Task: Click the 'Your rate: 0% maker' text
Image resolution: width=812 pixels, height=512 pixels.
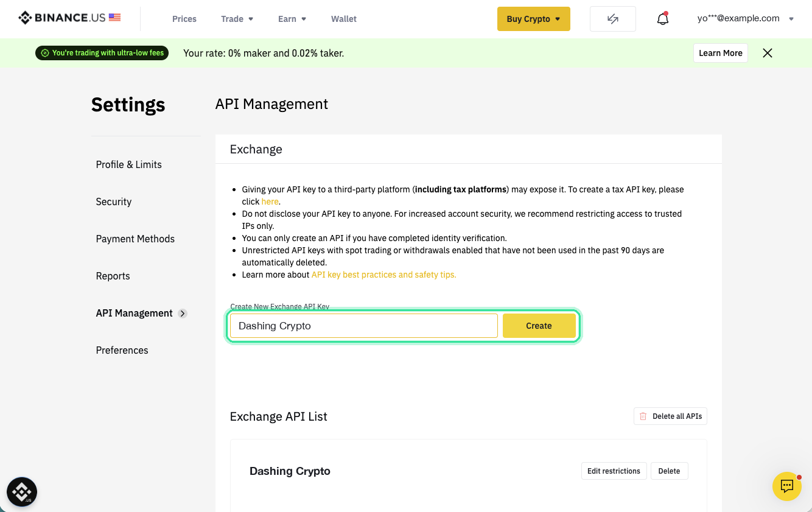Action: (x=264, y=53)
